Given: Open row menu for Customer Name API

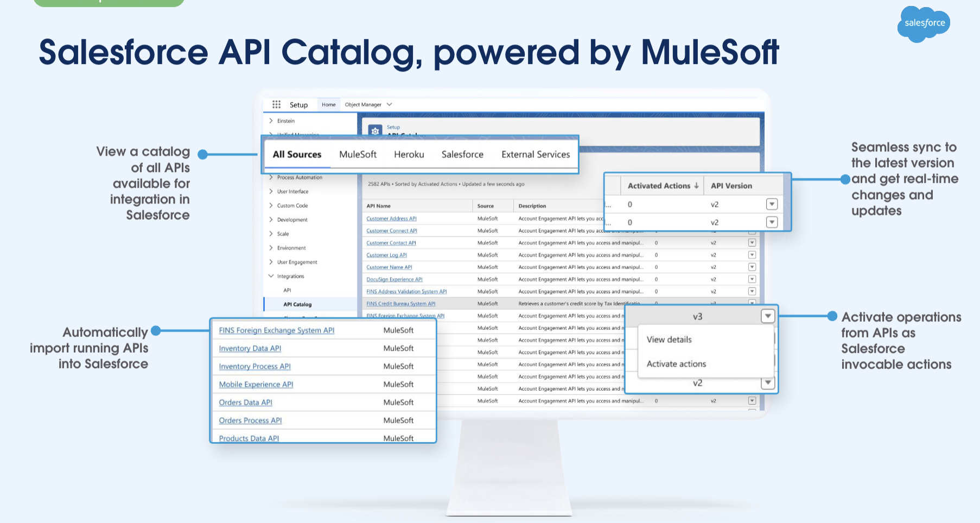Looking at the screenshot, I should [x=752, y=267].
